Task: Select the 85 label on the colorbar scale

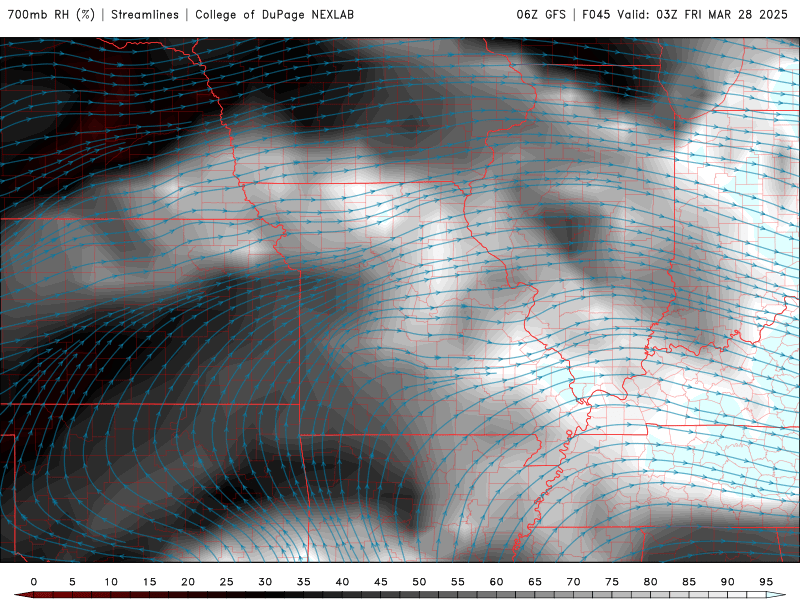Action: click(x=689, y=582)
